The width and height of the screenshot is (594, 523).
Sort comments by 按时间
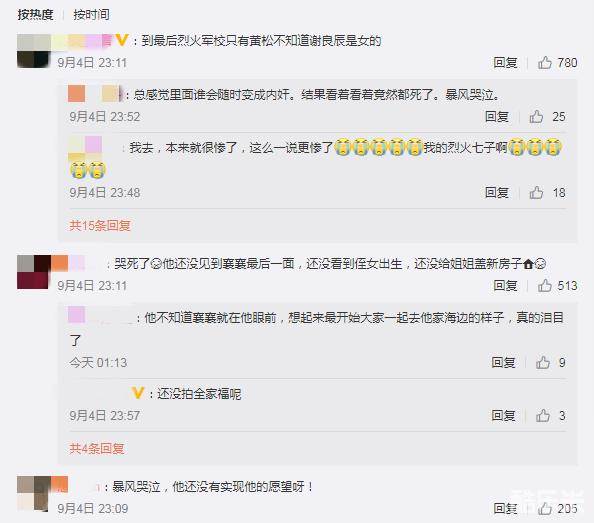pos(91,15)
